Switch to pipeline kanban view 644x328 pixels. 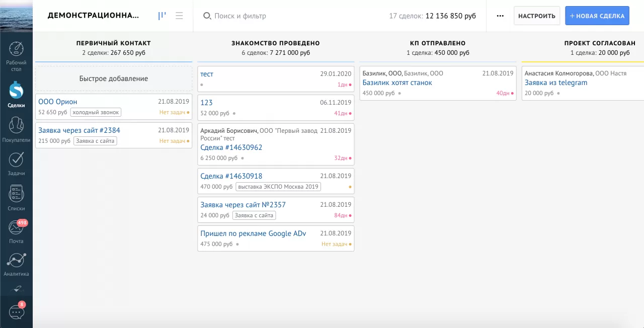(x=162, y=16)
